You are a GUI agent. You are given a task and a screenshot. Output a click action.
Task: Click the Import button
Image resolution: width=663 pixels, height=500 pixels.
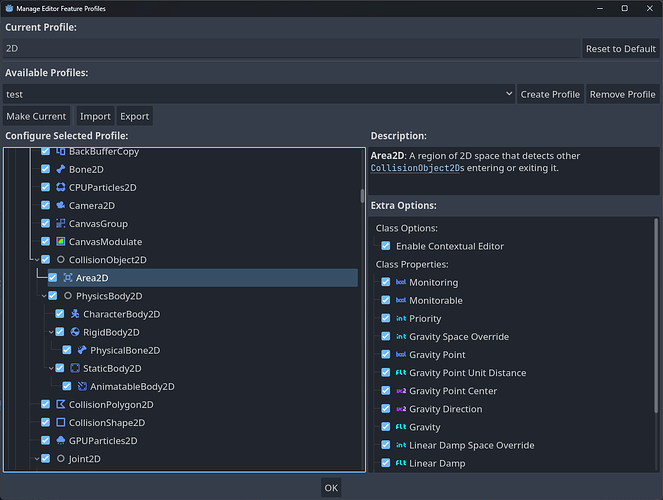95,116
